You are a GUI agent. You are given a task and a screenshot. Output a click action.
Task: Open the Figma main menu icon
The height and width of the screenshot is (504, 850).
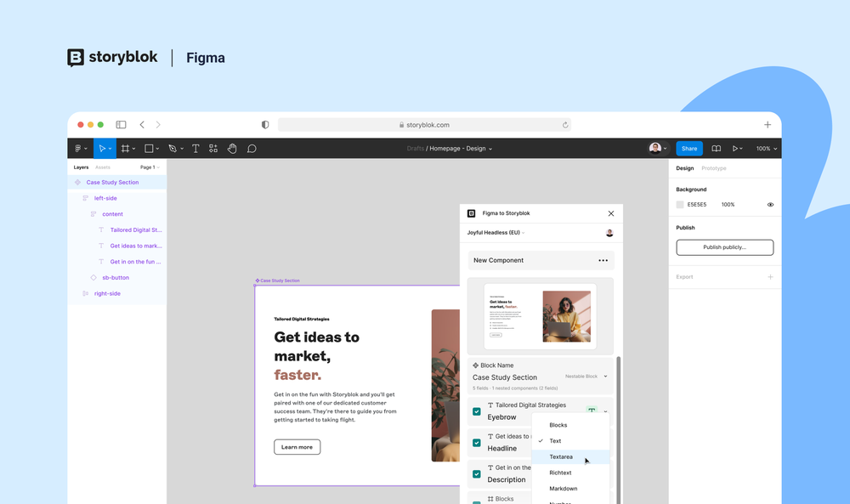[78, 149]
